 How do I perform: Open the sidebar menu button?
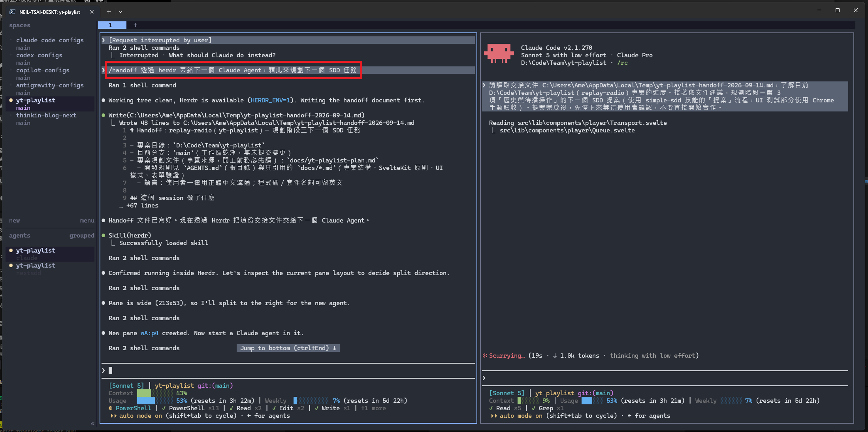pos(87,221)
